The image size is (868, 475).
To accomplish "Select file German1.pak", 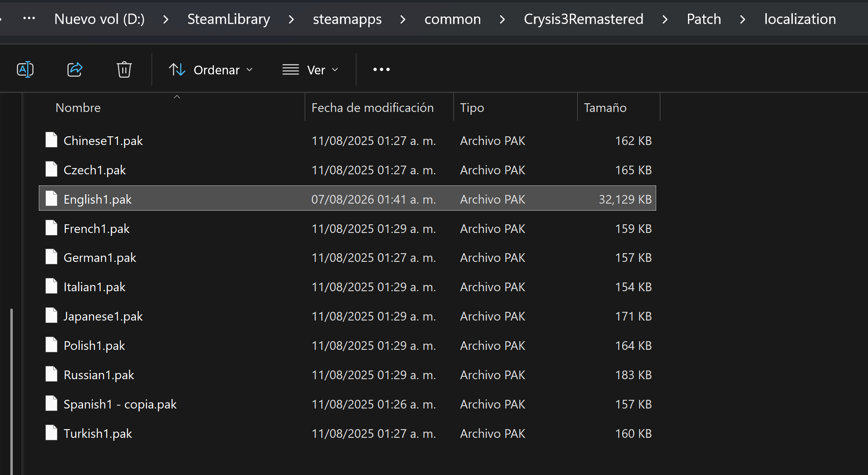I will 347,258.
